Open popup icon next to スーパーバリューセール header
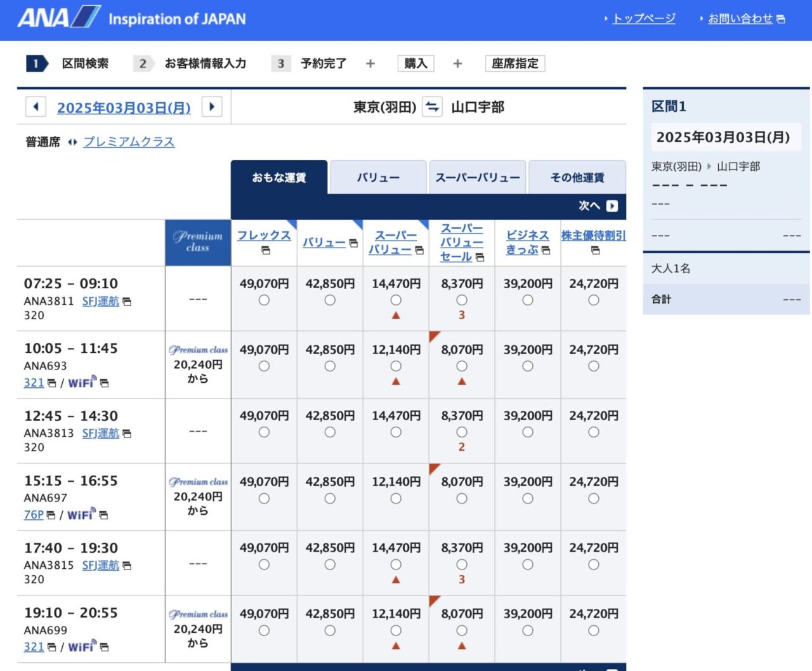This screenshot has height=671, width=812. (480, 257)
